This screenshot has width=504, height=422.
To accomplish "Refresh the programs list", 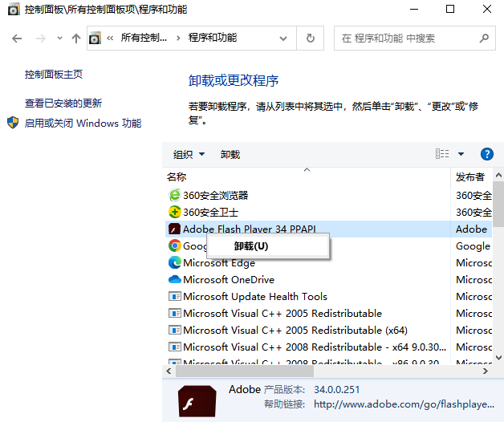I will (310, 39).
